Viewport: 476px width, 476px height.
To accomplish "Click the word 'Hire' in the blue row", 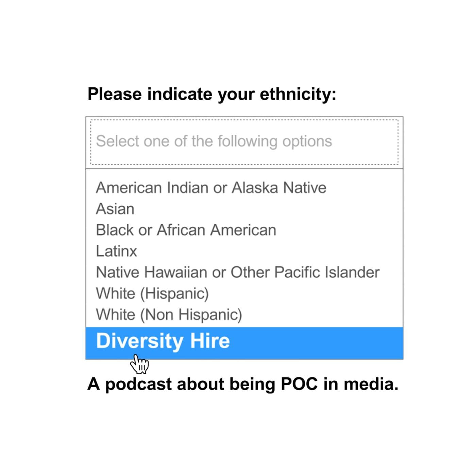I will tap(210, 341).
